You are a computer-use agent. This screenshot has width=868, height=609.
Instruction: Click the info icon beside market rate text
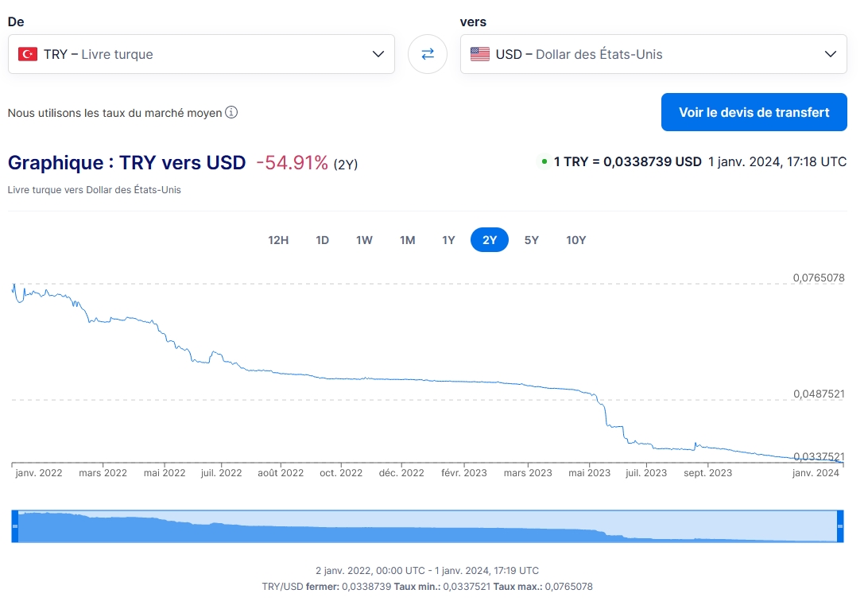point(231,113)
